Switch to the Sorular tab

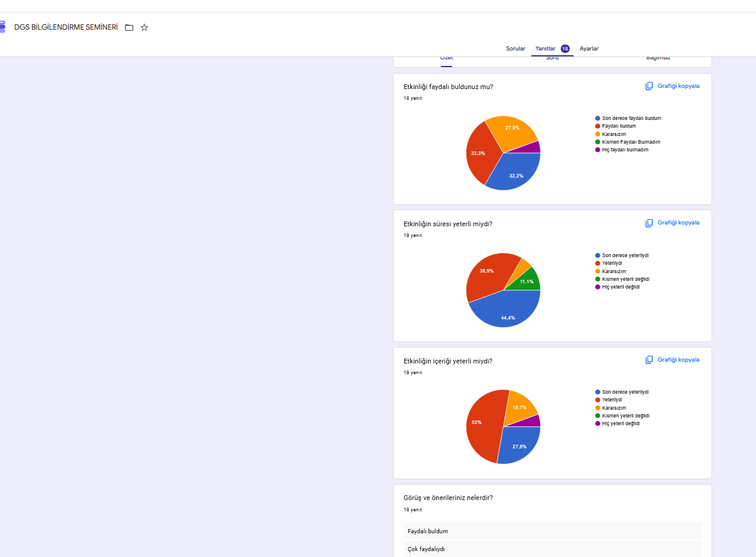point(516,49)
